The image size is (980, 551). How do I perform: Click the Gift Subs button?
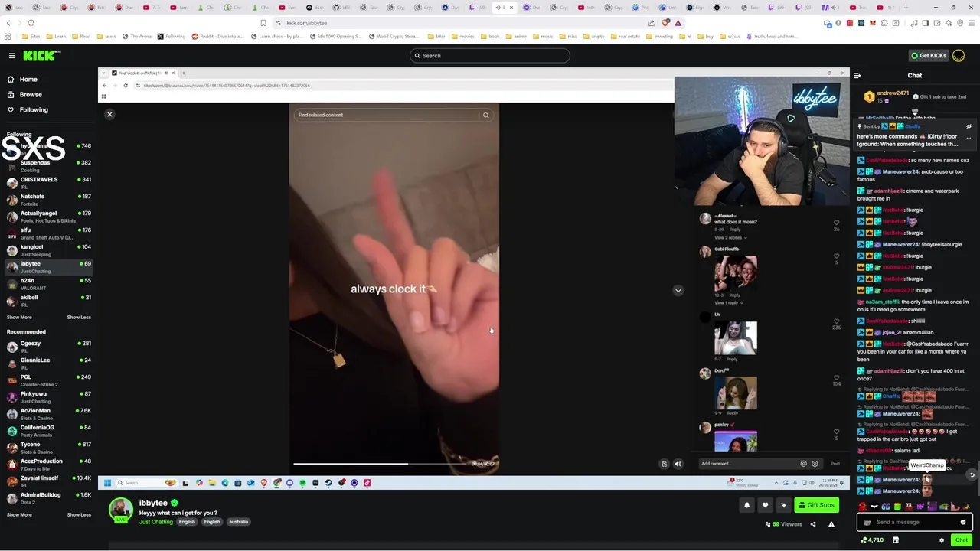click(816, 505)
